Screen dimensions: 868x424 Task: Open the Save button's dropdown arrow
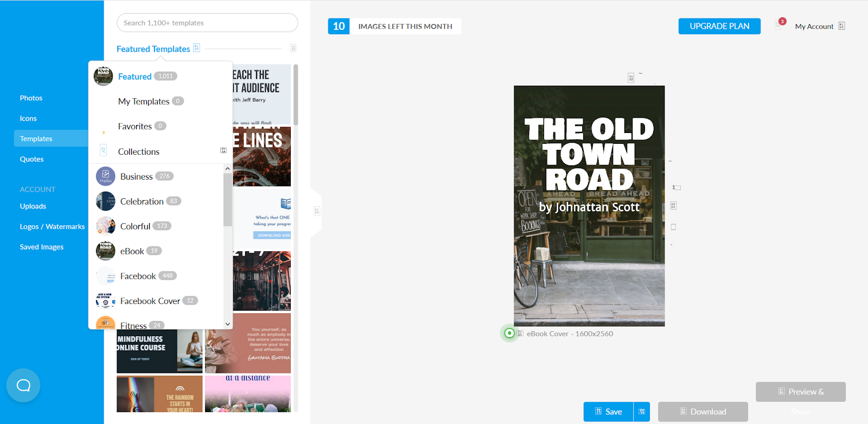pos(642,412)
